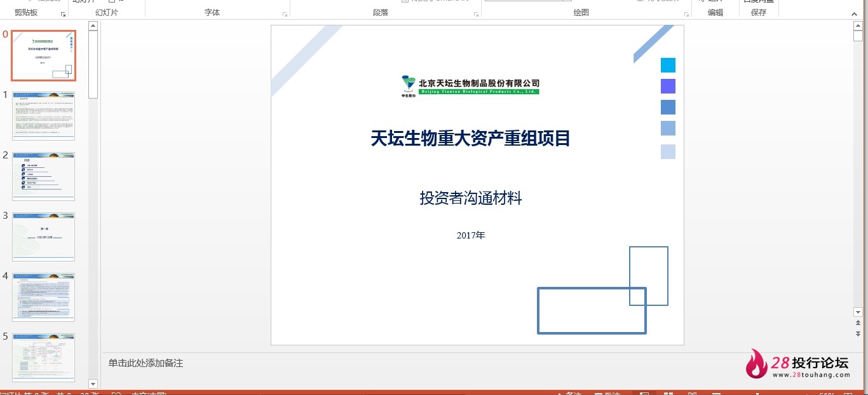The height and width of the screenshot is (395, 868).
Task: Select the 北京天坛生物制品股份有限公司 logo image
Action: point(470,85)
